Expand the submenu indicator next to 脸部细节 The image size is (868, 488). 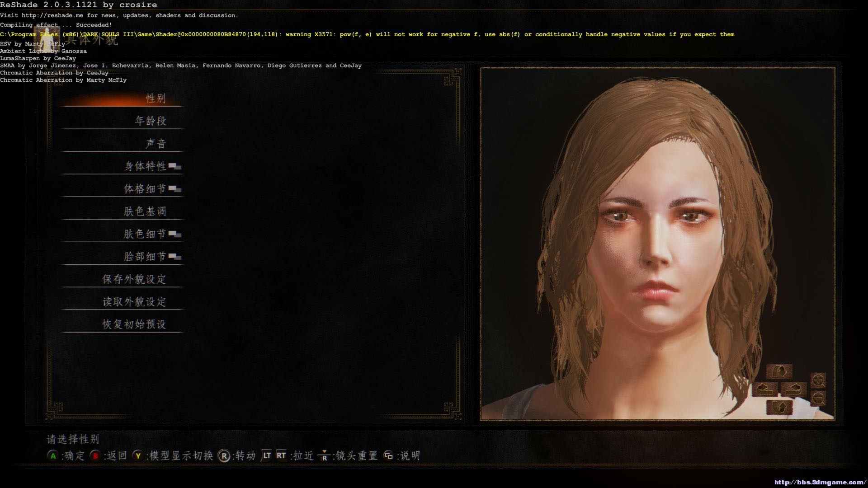(175, 257)
